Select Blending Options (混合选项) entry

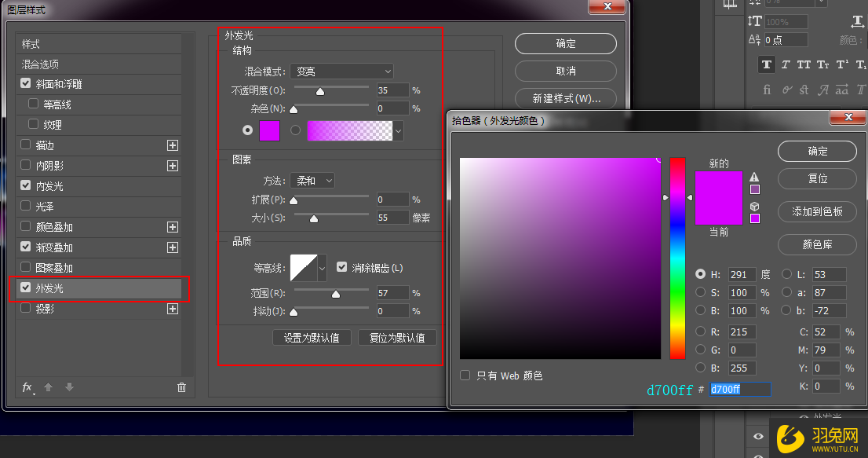click(99, 64)
